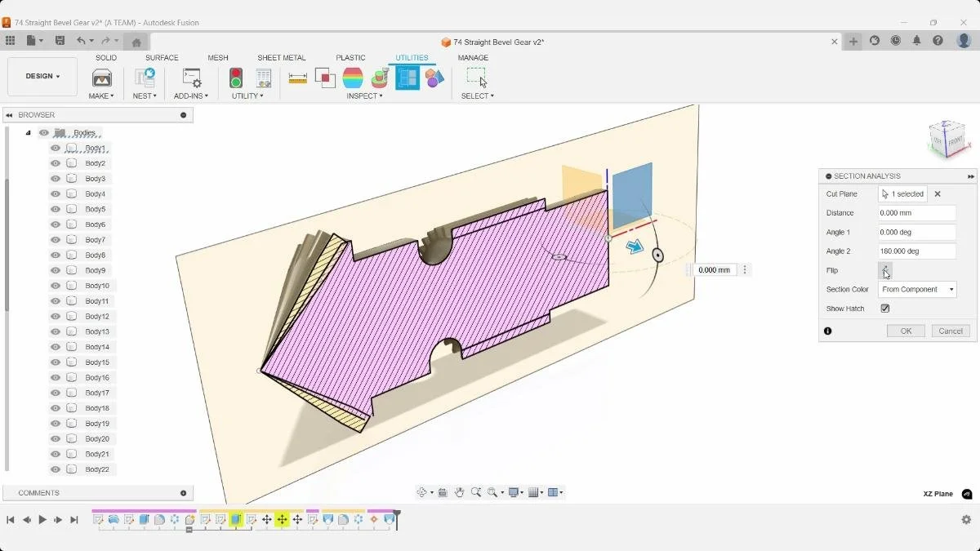Click the Angle 2 input field
Screen dimensions: 980x551
pos(917,251)
